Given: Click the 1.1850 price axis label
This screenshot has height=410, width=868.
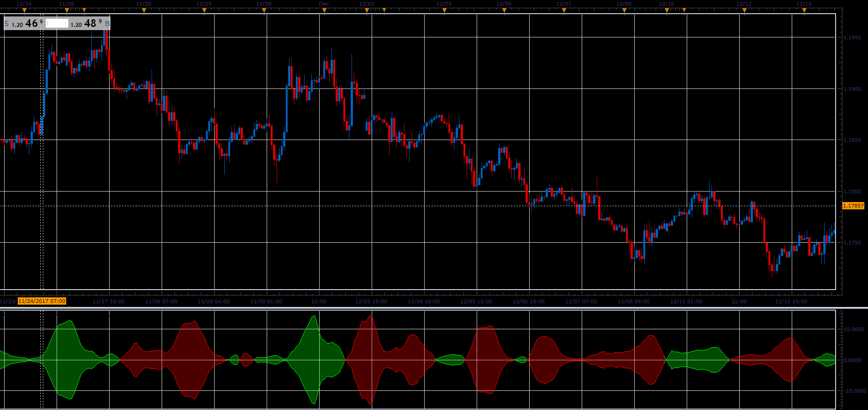Looking at the screenshot, I should coord(852,140).
